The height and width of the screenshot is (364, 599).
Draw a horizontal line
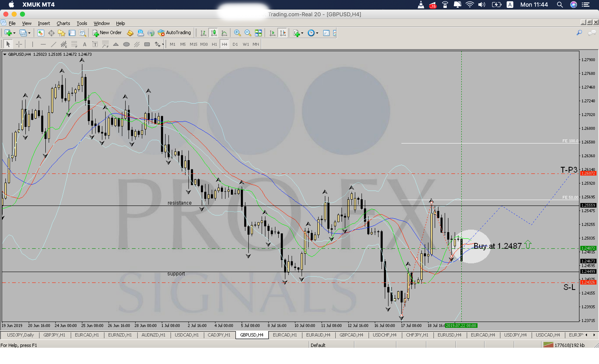[43, 44]
